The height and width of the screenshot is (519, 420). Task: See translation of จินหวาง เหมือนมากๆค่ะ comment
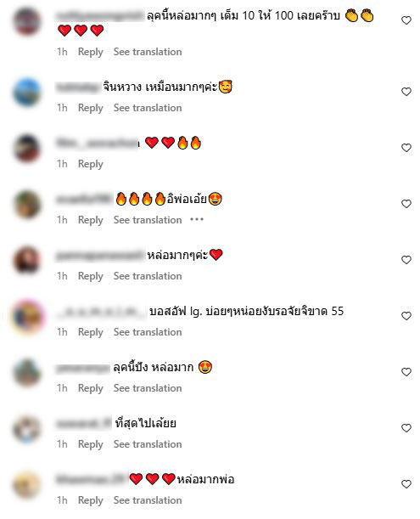148,108
